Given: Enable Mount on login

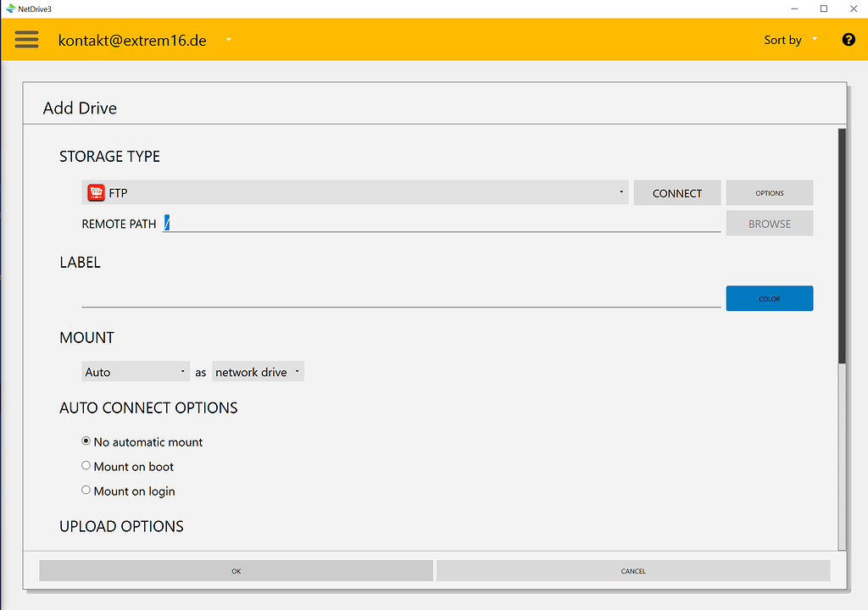Looking at the screenshot, I should pos(86,490).
